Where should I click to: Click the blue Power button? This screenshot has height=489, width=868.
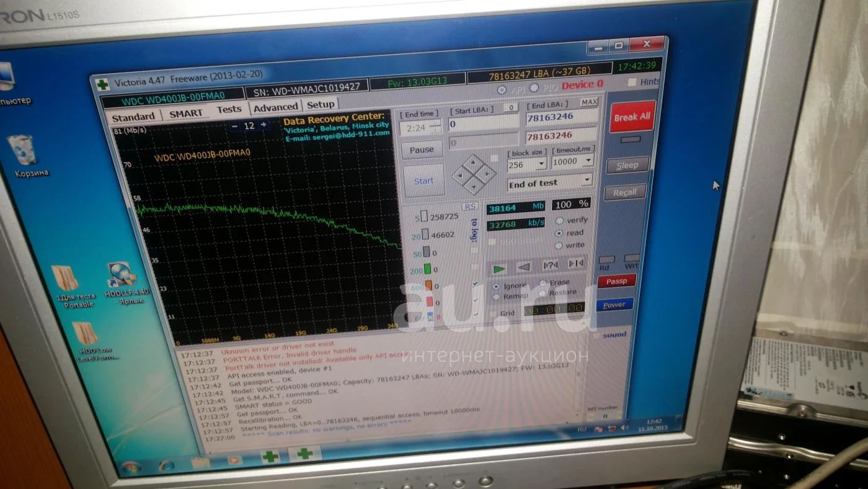(x=614, y=305)
